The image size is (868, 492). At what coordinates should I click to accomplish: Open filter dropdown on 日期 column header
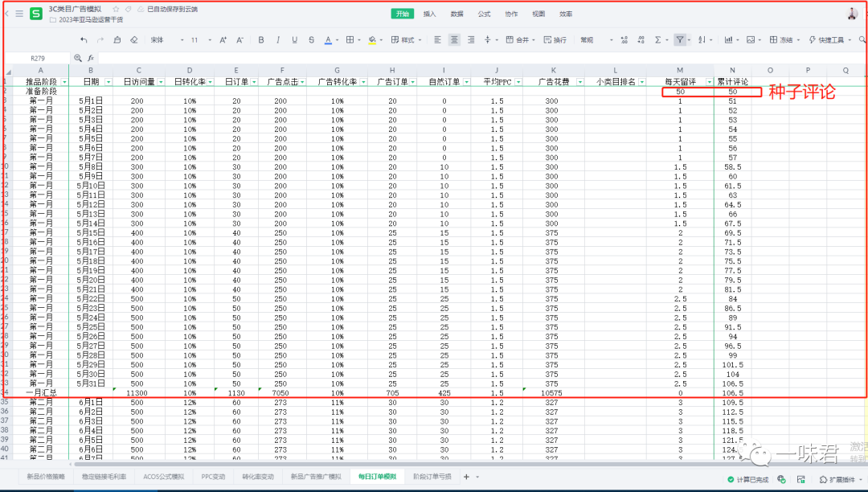[x=108, y=82]
